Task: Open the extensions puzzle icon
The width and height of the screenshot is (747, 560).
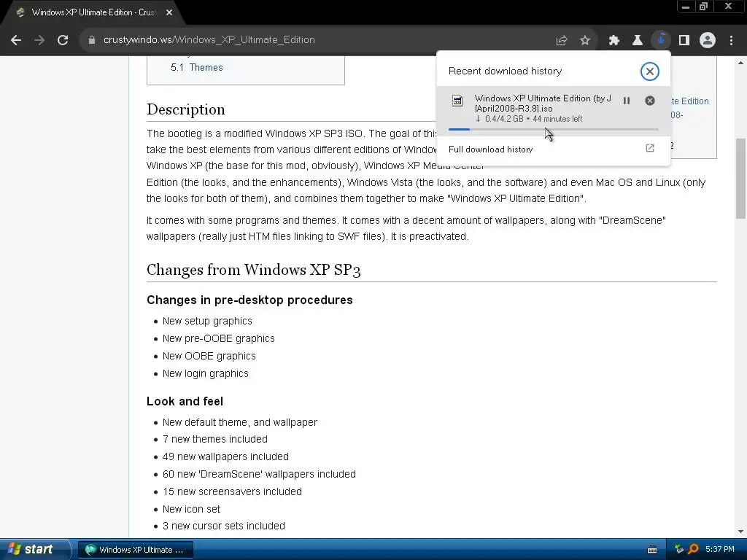Action: coord(614,41)
